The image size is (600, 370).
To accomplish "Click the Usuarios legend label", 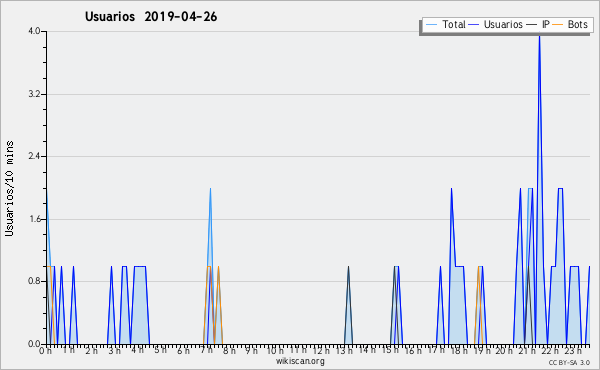I will coord(503,24).
